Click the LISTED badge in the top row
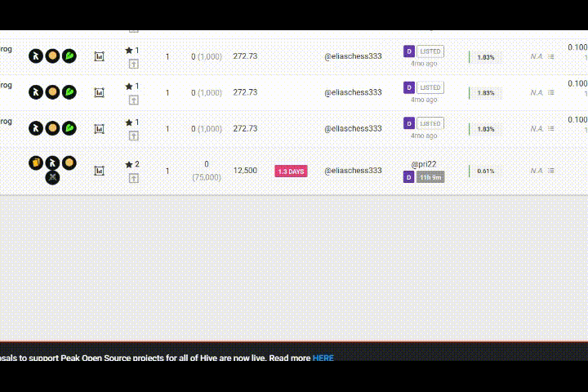588x392 pixels. (x=430, y=51)
